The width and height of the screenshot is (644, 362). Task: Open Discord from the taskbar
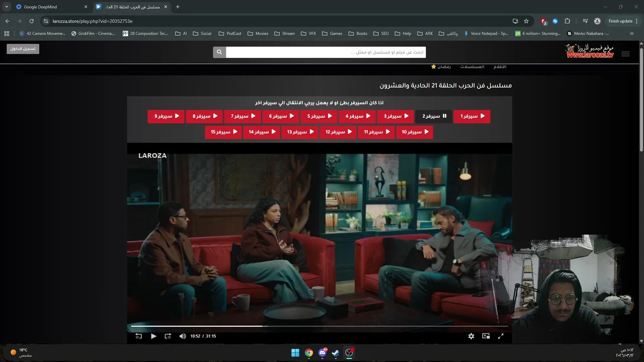(x=323, y=352)
